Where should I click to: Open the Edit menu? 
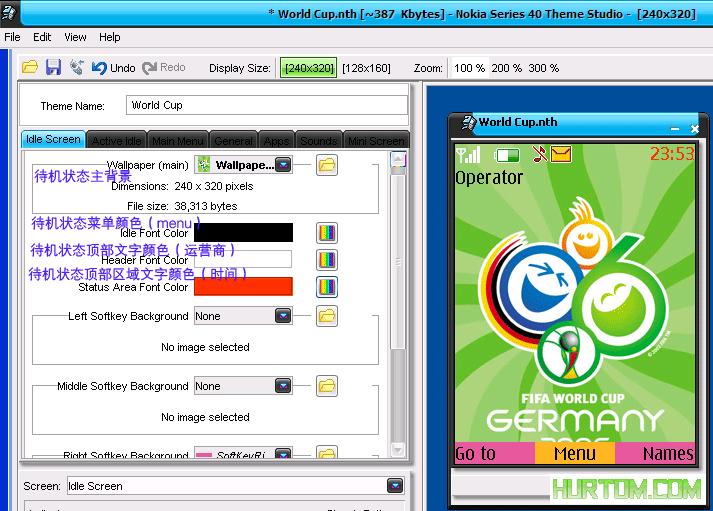(42, 37)
